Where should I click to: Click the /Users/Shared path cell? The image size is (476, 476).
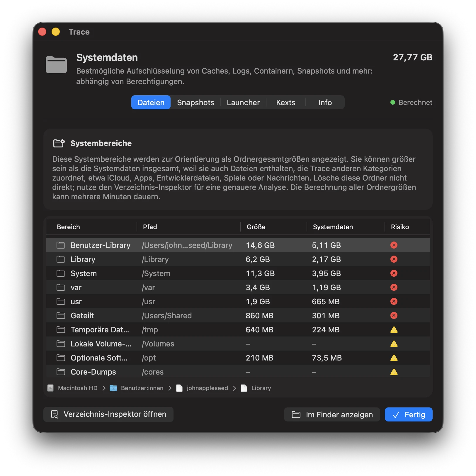(x=166, y=316)
